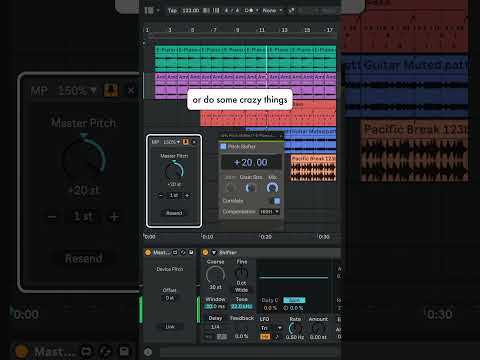Select the 1 st step field
480x360 pixels.
click(174, 195)
